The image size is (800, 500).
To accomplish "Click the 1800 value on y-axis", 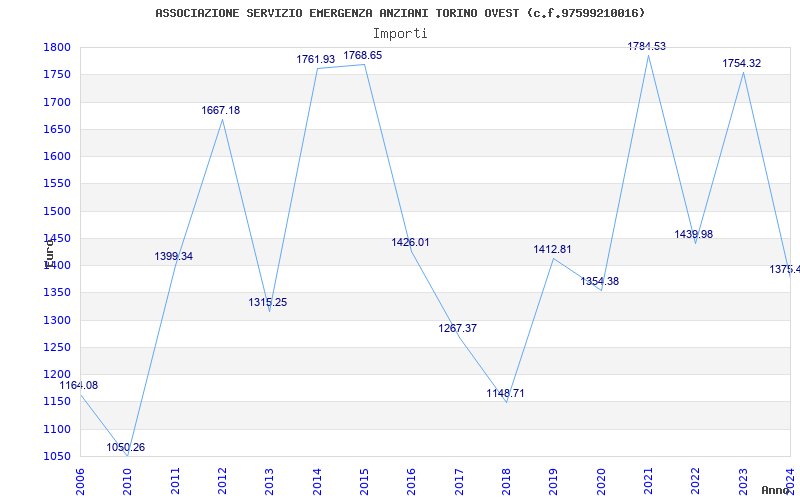I will click(x=57, y=47).
